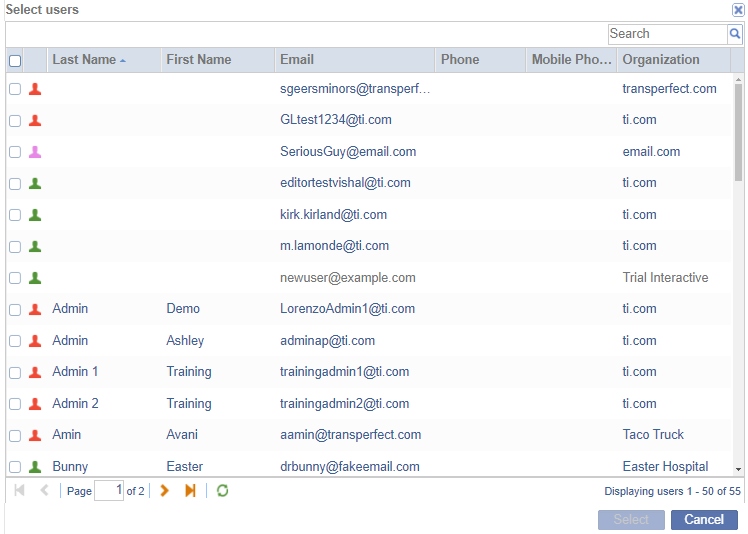The height and width of the screenshot is (534, 748).
Task: Check the box for sgeersminors@transperfect user
Action: tap(15, 89)
